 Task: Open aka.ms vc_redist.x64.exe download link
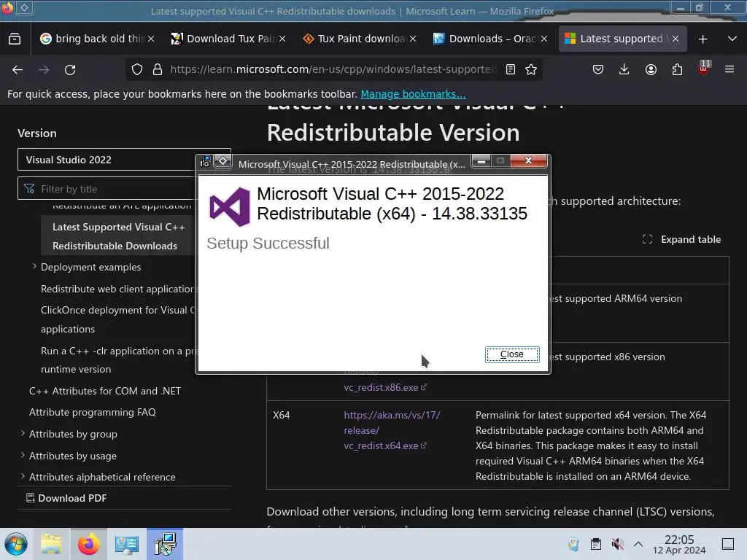coord(392,430)
